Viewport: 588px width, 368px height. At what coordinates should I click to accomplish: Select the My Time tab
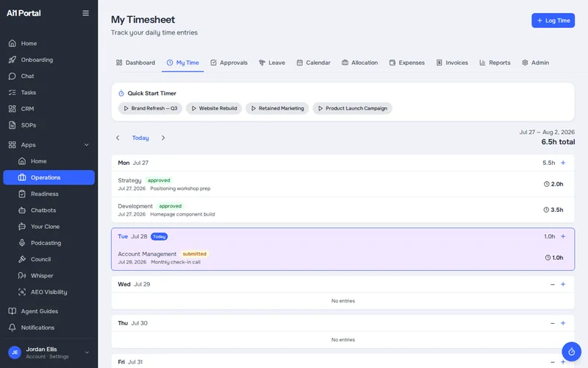pyautogui.click(x=182, y=63)
